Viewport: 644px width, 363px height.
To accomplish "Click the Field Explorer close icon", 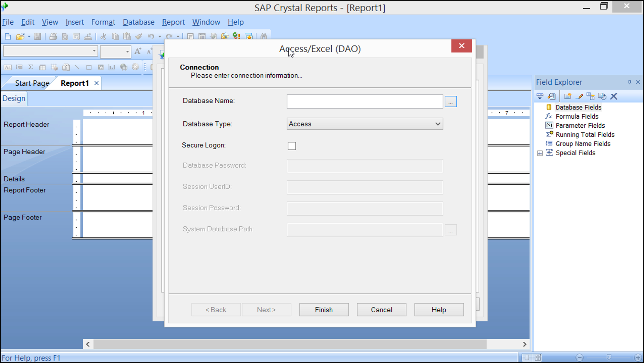I will pos(638,81).
